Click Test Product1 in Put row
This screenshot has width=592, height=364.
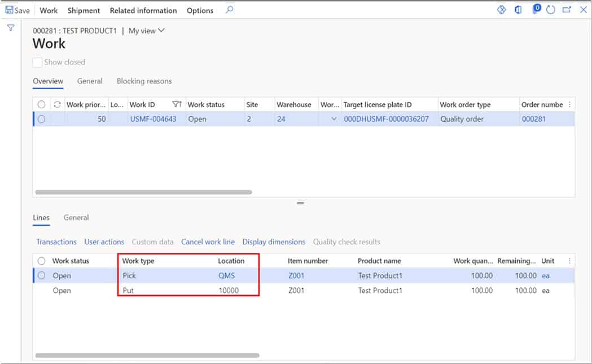pos(380,291)
